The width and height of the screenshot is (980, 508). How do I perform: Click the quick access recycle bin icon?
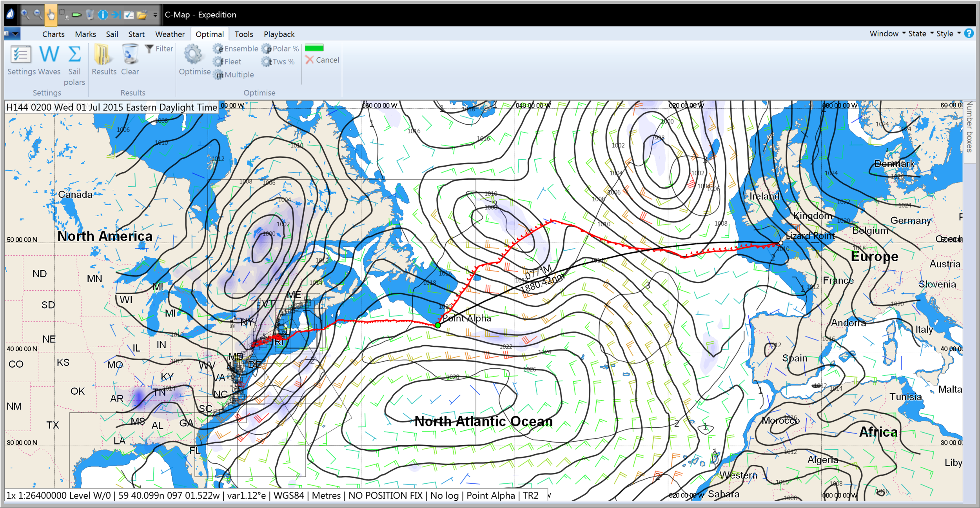click(x=90, y=15)
